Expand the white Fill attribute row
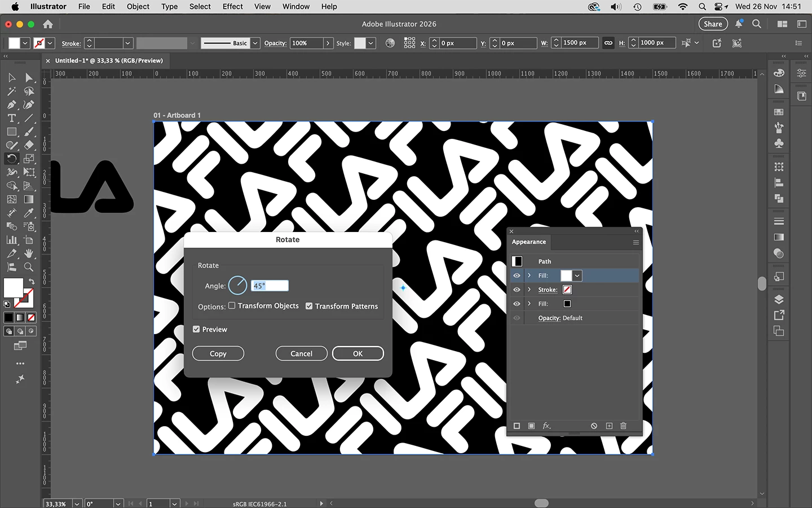This screenshot has width=812, height=508. tap(529, 275)
